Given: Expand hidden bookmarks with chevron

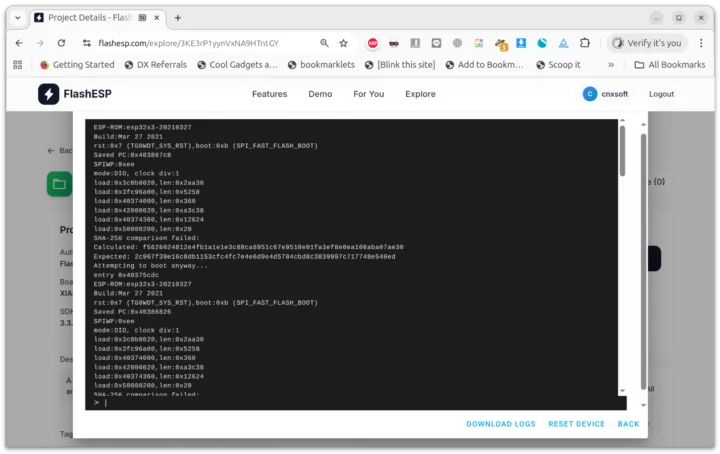Looking at the screenshot, I should [x=611, y=65].
